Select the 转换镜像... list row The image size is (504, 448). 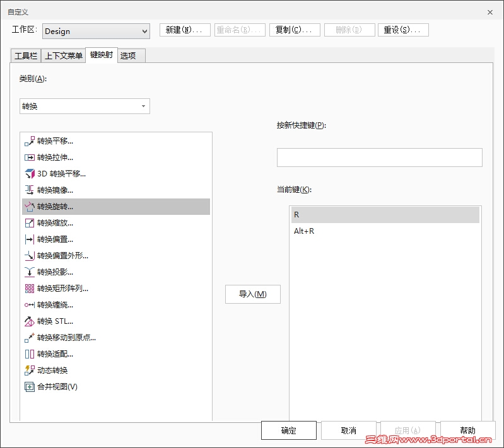[116, 190]
